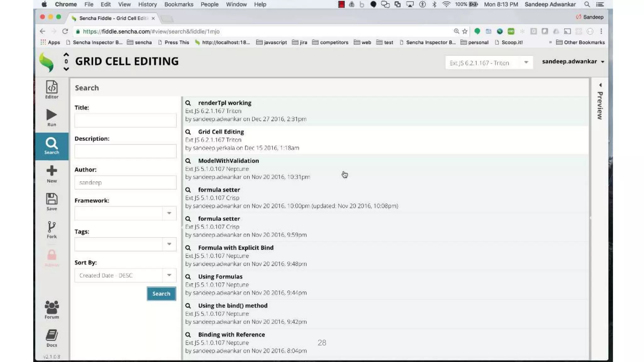The image size is (644, 362).
Task: Click the Wi-Fi status icon
Action: (x=446, y=4)
